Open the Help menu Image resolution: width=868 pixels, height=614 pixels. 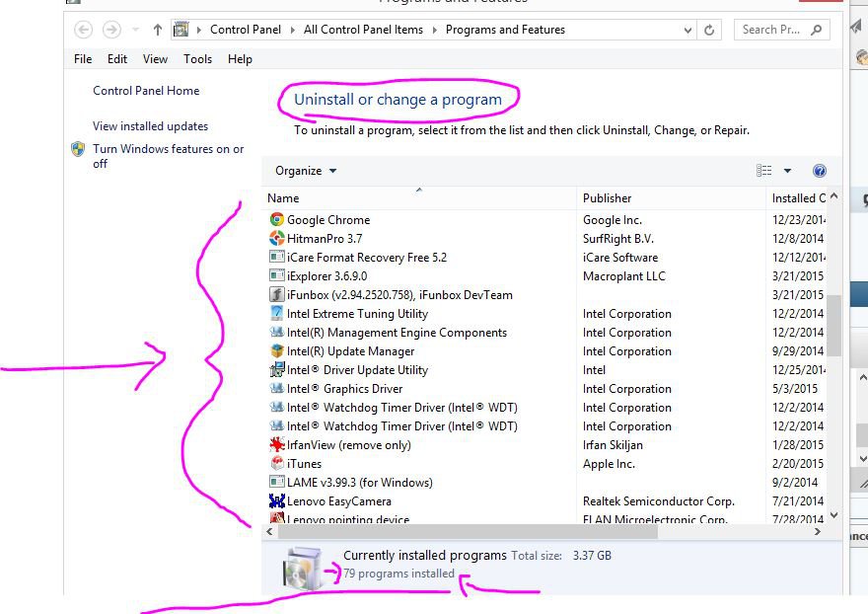point(240,59)
